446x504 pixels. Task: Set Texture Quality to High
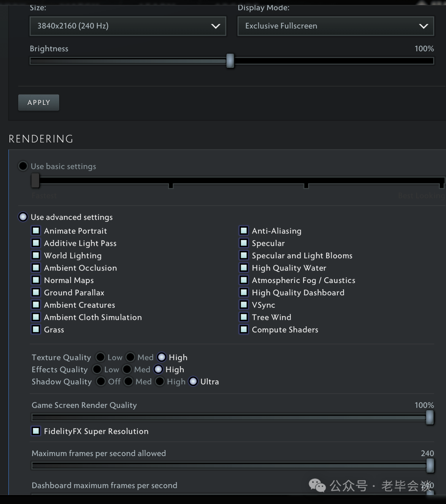[161, 357]
